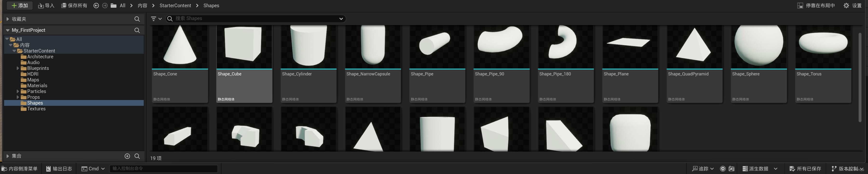Click 停靠在布局中 dock in layout button
This screenshot has width=868, height=174.
click(816, 6)
